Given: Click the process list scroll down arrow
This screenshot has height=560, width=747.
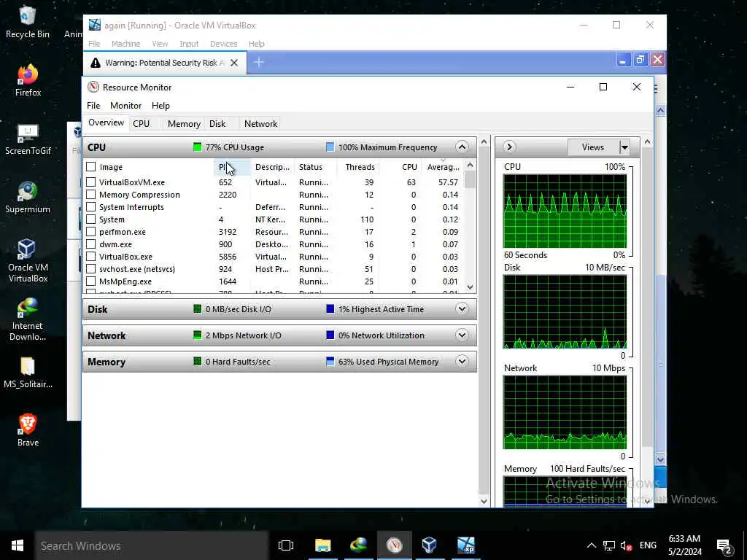Looking at the screenshot, I should click(471, 287).
